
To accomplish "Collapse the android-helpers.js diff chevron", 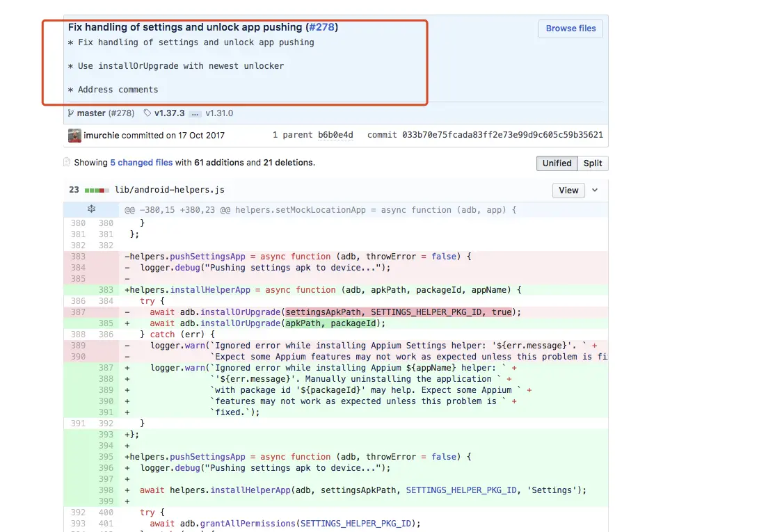I will pyautogui.click(x=595, y=191).
